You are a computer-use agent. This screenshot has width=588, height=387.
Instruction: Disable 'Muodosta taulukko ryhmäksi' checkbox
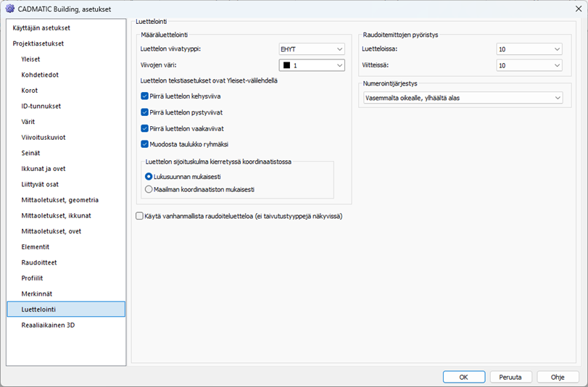point(145,144)
